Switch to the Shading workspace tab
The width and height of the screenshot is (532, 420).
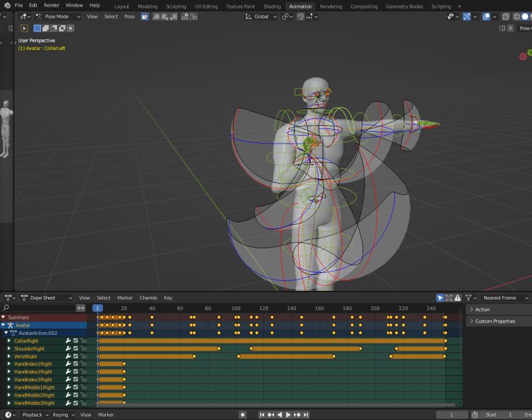pyautogui.click(x=272, y=5)
